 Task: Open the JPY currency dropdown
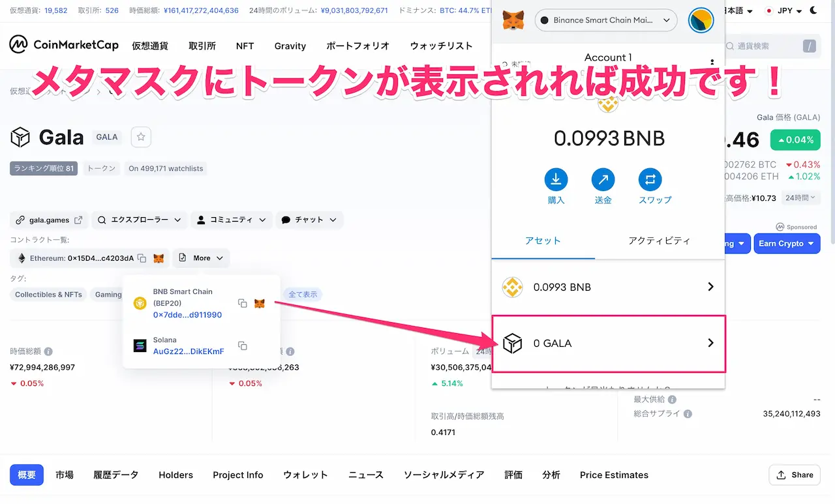(x=783, y=11)
